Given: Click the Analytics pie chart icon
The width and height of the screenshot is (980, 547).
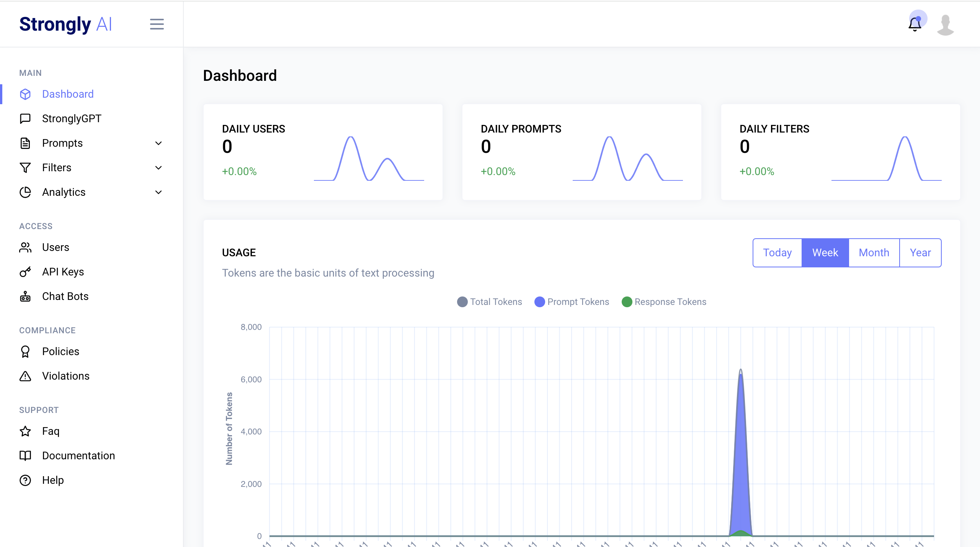Looking at the screenshot, I should [x=25, y=192].
